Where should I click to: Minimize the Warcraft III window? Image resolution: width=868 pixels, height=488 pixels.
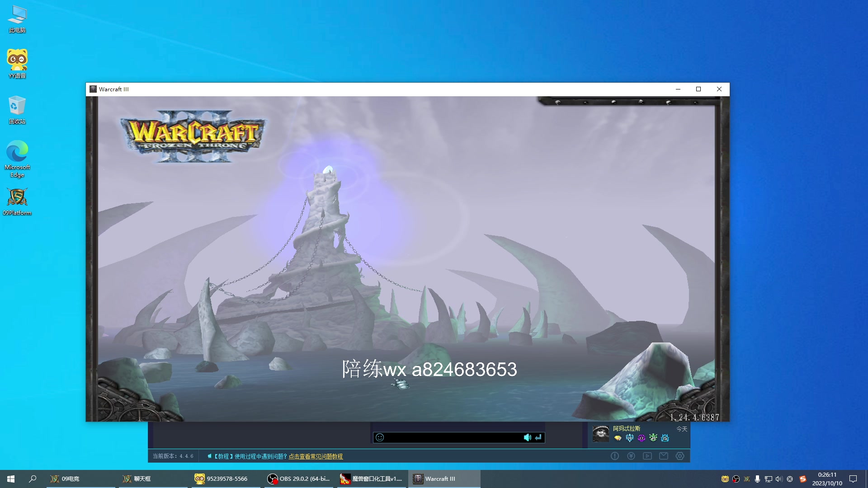pos(678,89)
